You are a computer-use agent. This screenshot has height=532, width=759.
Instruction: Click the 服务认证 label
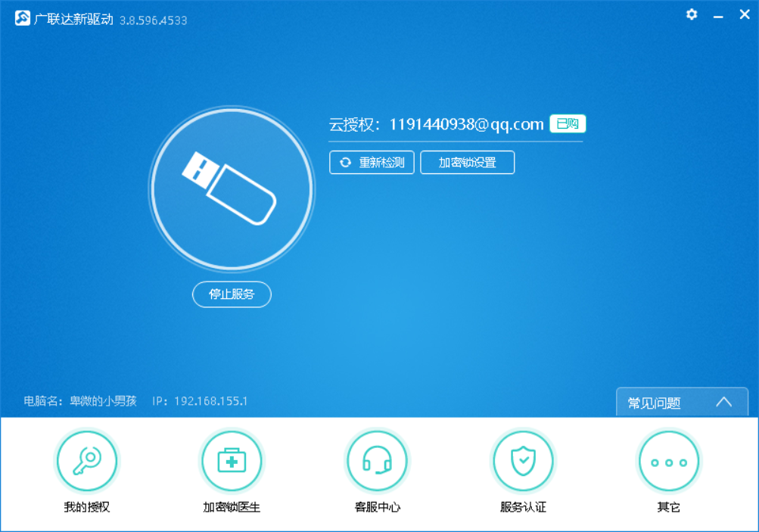coord(523,507)
